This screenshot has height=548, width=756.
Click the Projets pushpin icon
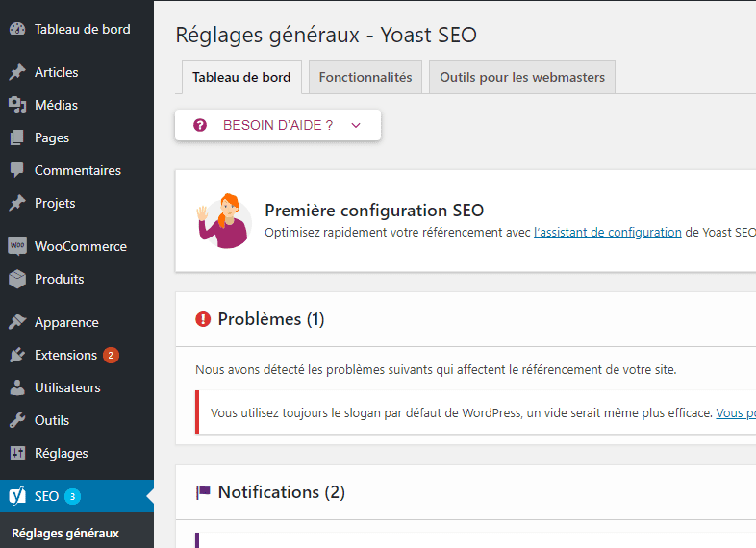click(17, 204)
